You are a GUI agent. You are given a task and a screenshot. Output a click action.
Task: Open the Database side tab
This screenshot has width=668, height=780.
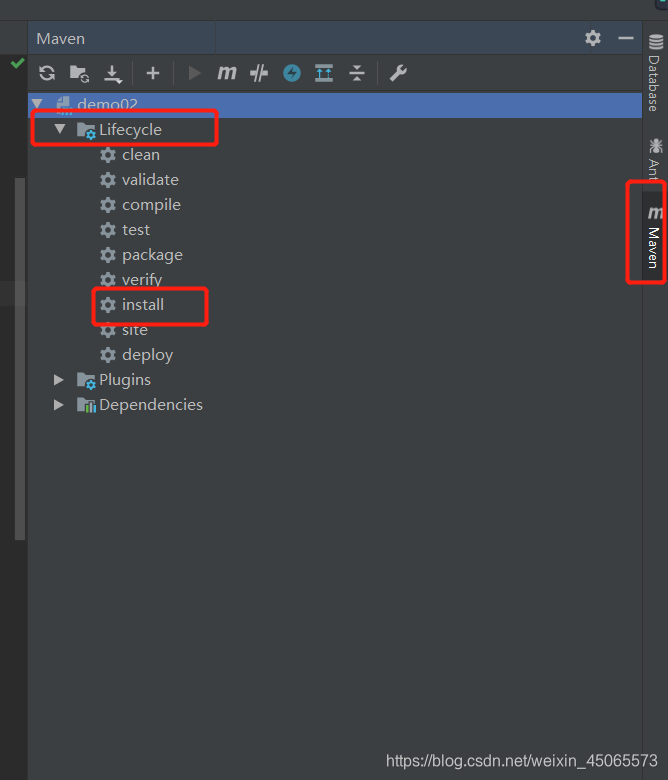pyautogui.click(x=655, y=73)
